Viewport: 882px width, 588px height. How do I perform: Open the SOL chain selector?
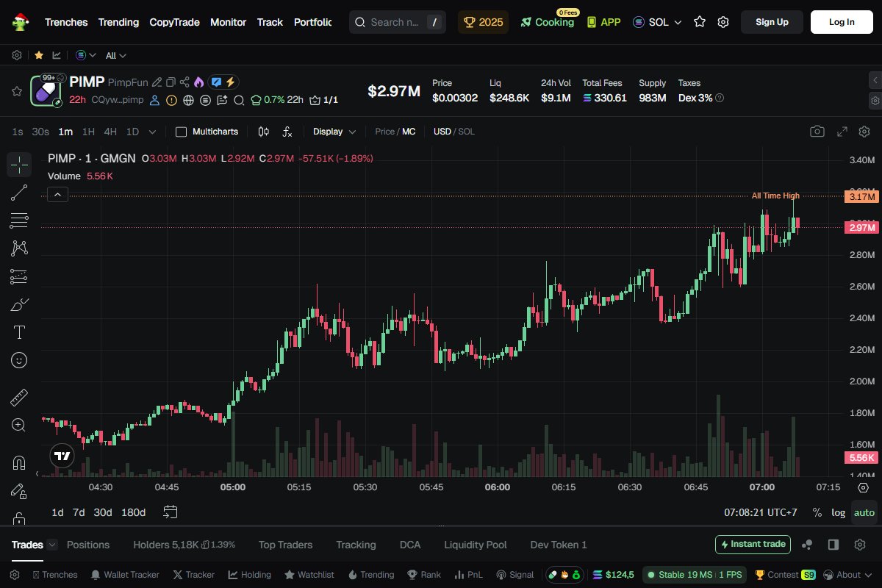point(657,22)
